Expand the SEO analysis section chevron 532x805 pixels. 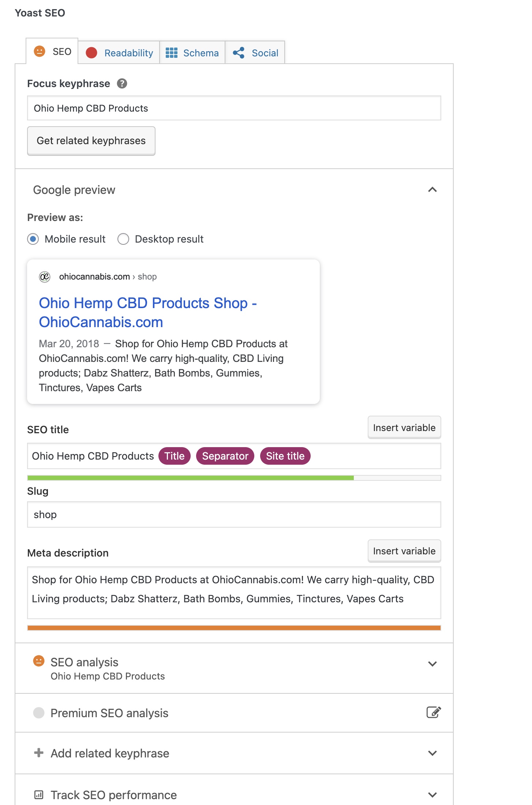point(432,664)
